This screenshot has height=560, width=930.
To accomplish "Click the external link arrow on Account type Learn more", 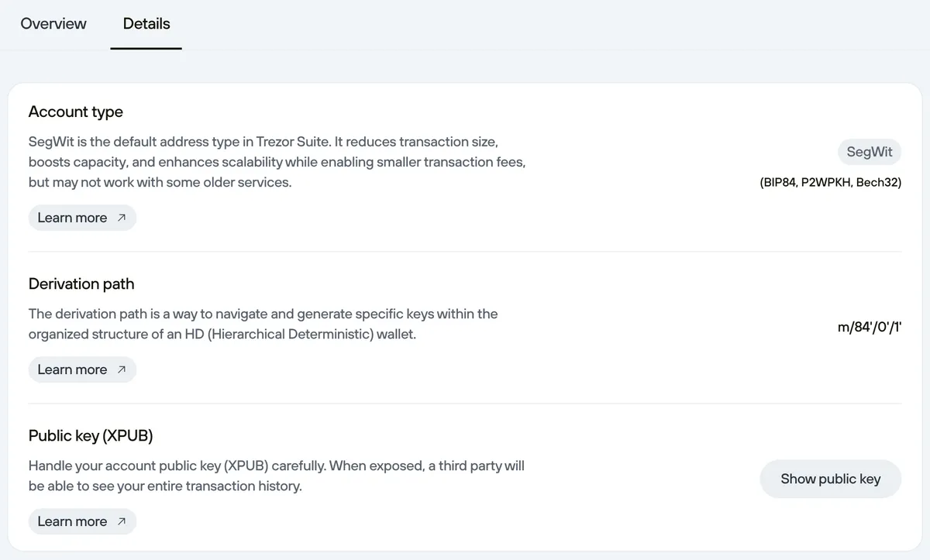I will click(122, 218).
